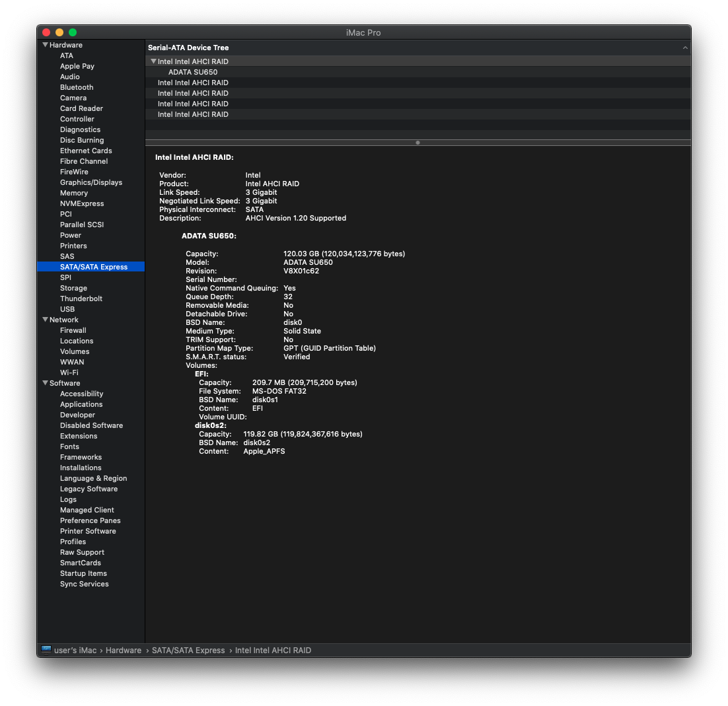Image resolution: width=728 pixels, height=706 pixels.
Task: Show Ethernet Cards details
Action: coord(86,151)
